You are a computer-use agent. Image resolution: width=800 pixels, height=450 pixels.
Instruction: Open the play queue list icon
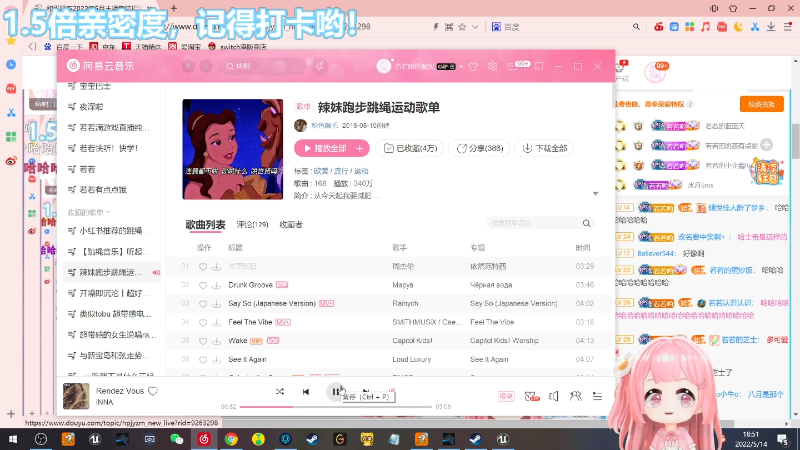[x=597, y=396]
